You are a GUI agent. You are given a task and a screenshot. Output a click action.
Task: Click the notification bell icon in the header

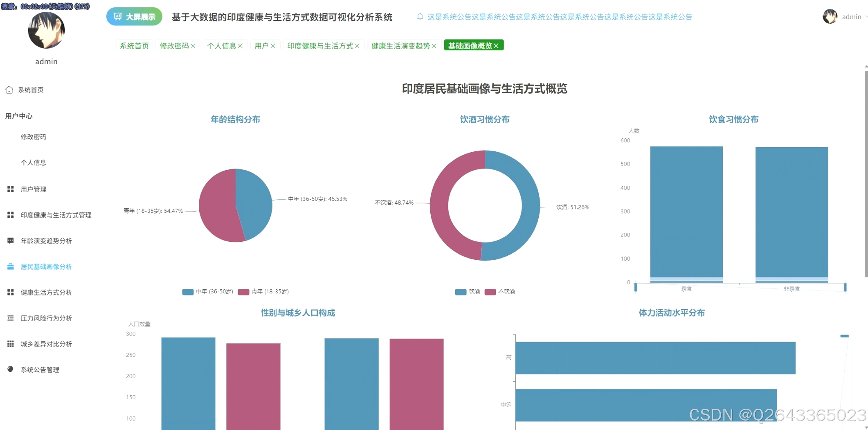point(420,17)
